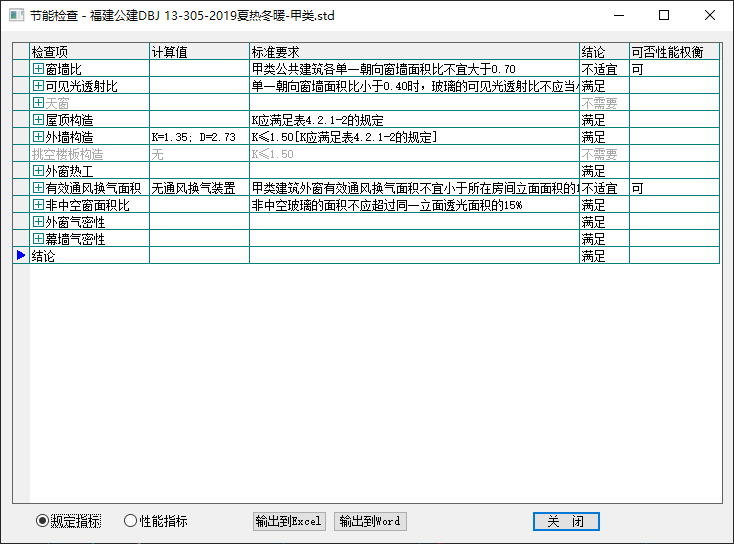Viewport: 734px width, 544px height.
Task: Expand the 外窗热工 row
Action: click(38, 171)
